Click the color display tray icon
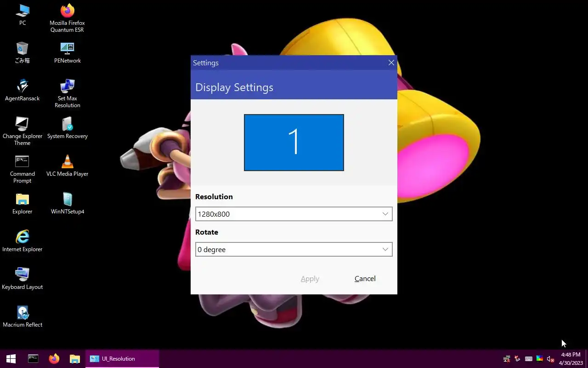 pyautogui.click(x=540, y=359)
